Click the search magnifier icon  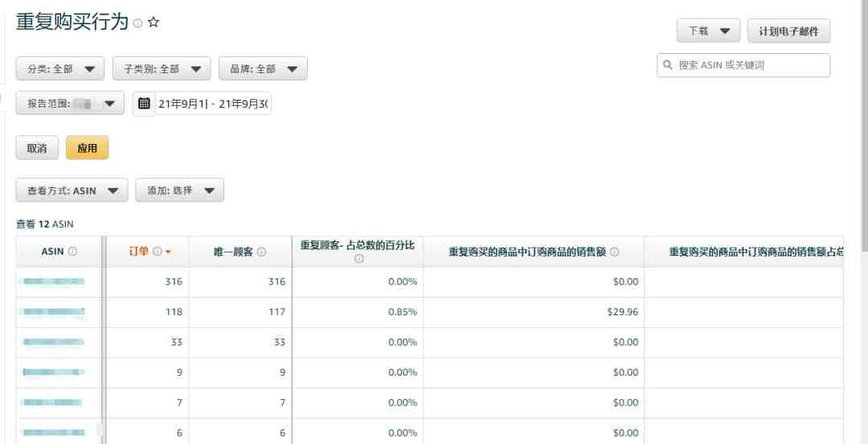pos(668,65)
